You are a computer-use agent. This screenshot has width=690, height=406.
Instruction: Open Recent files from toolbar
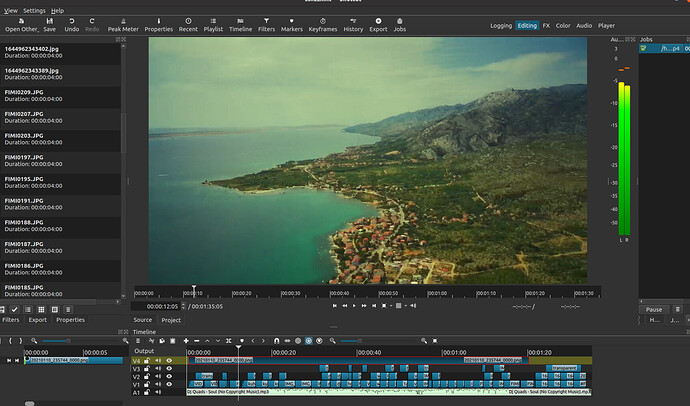pyautogui.click(x=188, y=25)
